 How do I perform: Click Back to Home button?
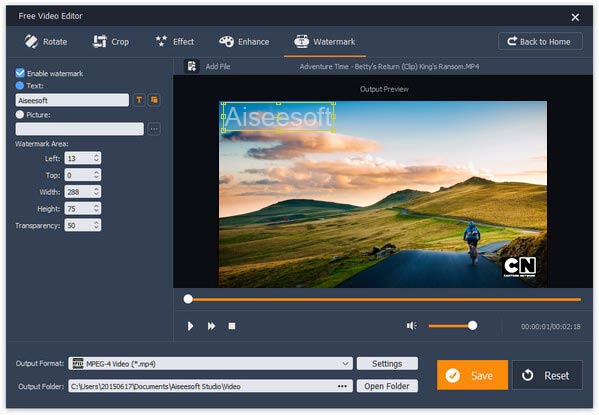click(540, 41)
